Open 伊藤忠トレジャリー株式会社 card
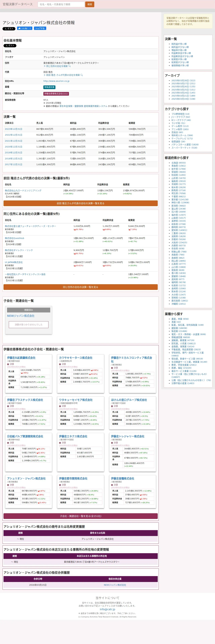Screen dimensions: 215x644 point(128,436)
